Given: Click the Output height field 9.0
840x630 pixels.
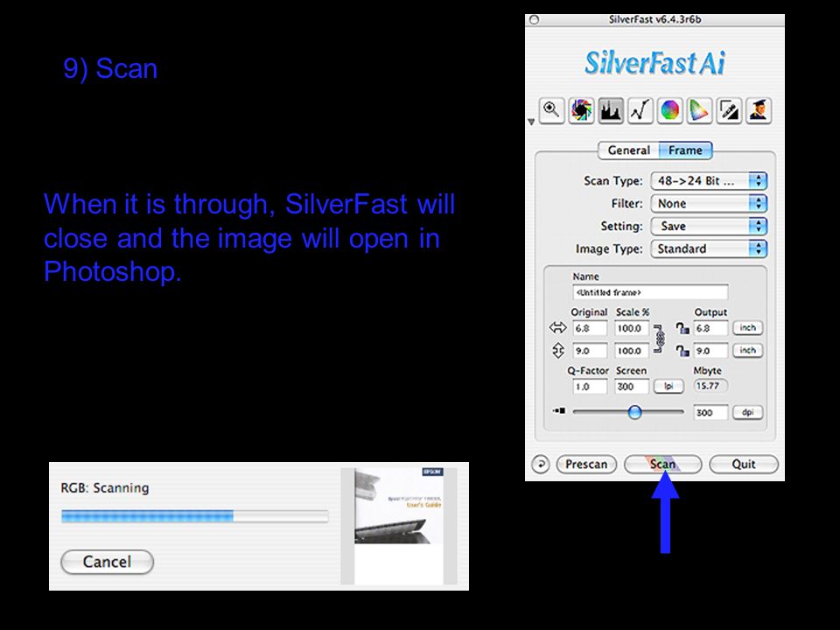Looking at the screenshot, I should [x=710, y=350].
